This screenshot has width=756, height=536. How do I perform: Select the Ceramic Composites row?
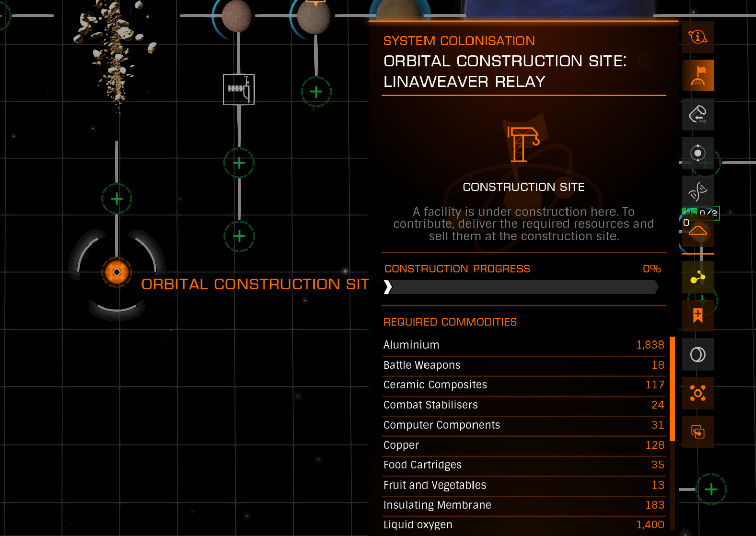tap(524, 385)
